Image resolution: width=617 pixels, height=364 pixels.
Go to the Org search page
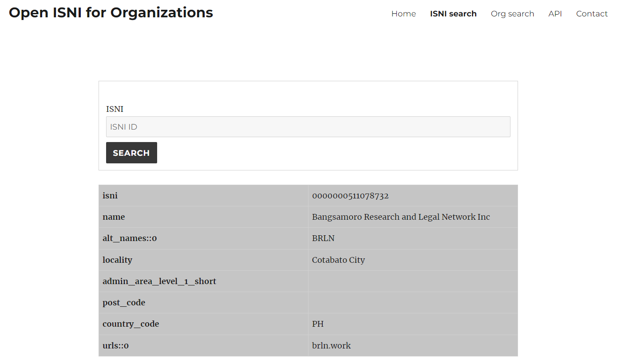click(x=512, y=14)
